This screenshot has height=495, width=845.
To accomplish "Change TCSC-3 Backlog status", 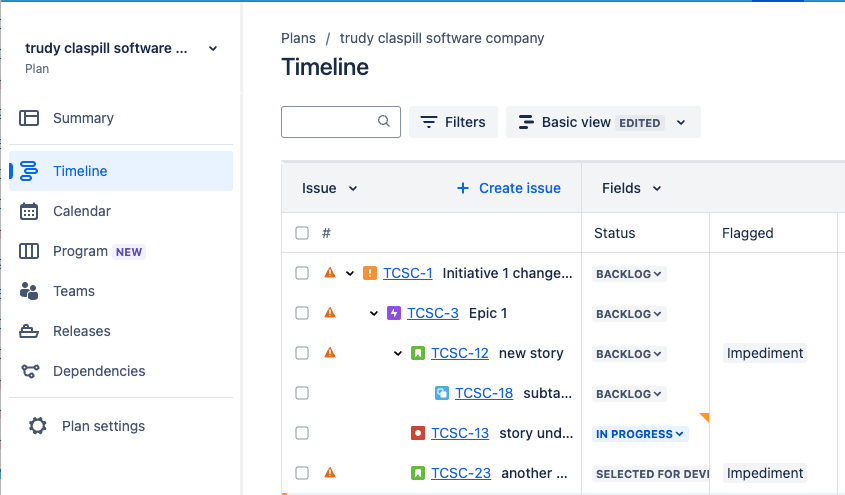I will tap(629, 313).
